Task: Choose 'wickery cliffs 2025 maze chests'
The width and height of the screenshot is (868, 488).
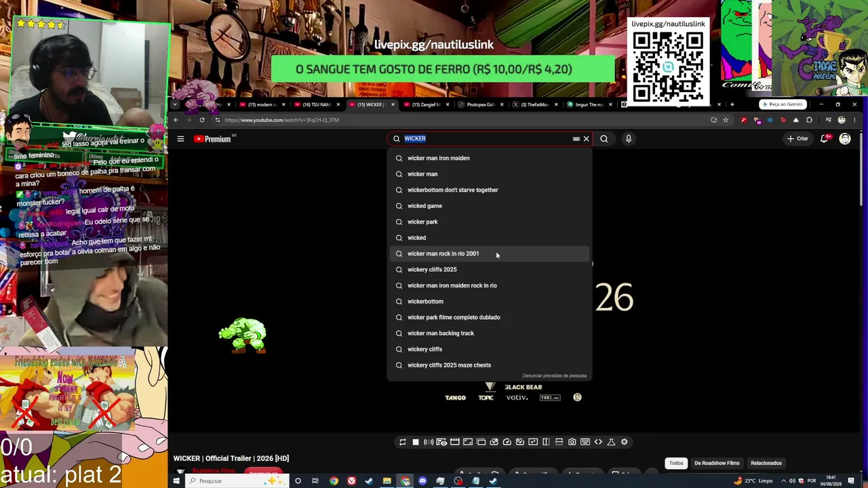Action: [x=489, y=365]
